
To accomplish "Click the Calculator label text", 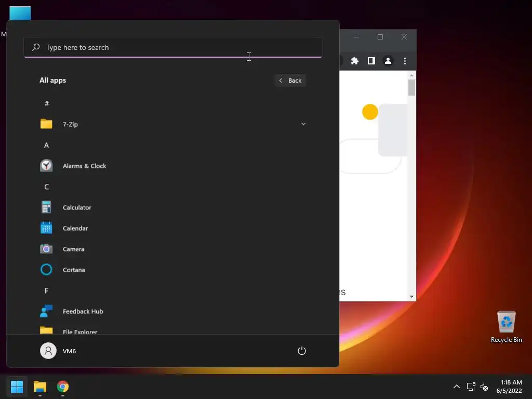I will click(77, 207).
